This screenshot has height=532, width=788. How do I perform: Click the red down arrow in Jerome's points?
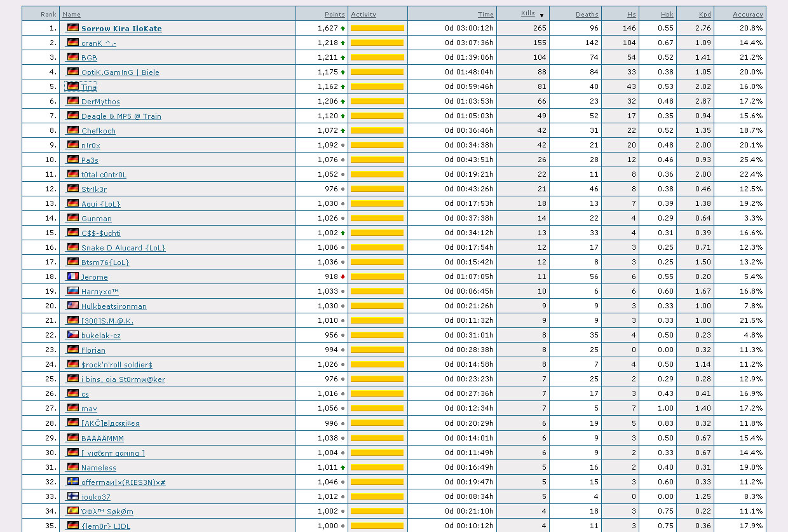[x=343, y=277]
